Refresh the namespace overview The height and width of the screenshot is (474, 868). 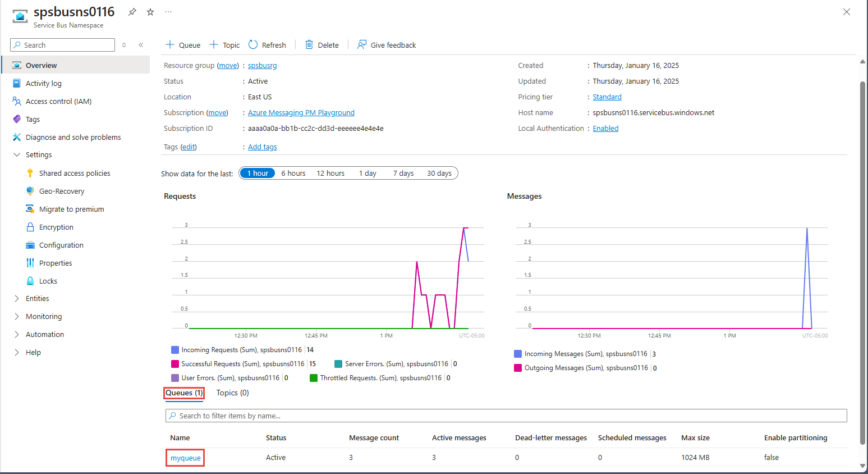pyautogui.click(x=268, y=44)
